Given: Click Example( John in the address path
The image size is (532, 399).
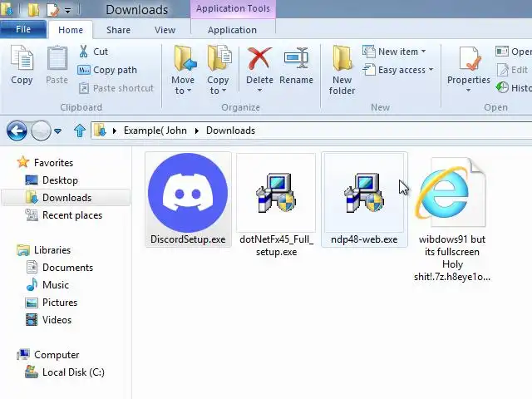Looking at the screenshot, I should pos(155,131).
